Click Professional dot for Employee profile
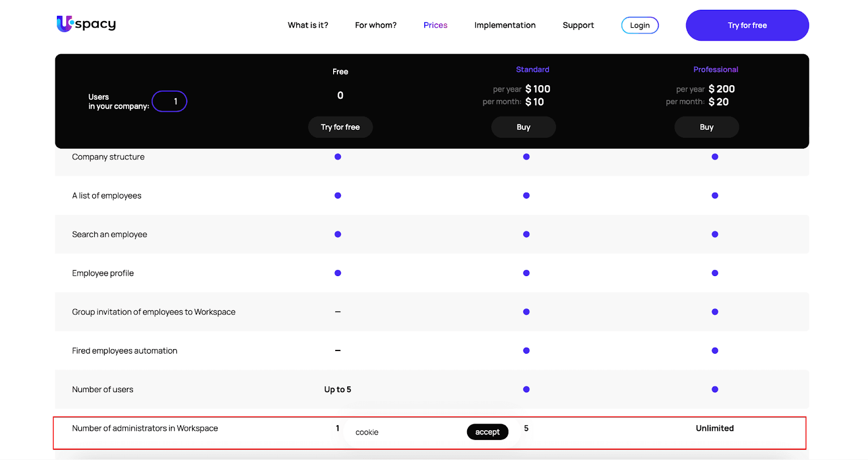Viewport: 868px width, 460px height. pyautogui.click(x=714, y=273)
